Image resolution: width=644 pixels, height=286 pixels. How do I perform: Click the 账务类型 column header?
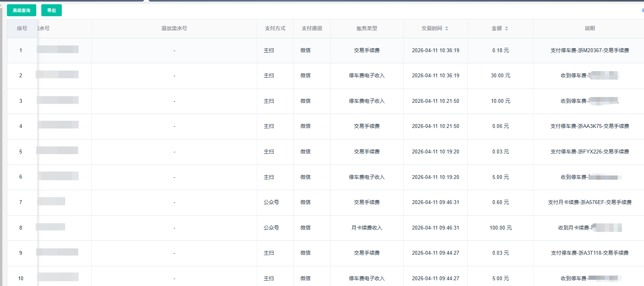(367, 28)
